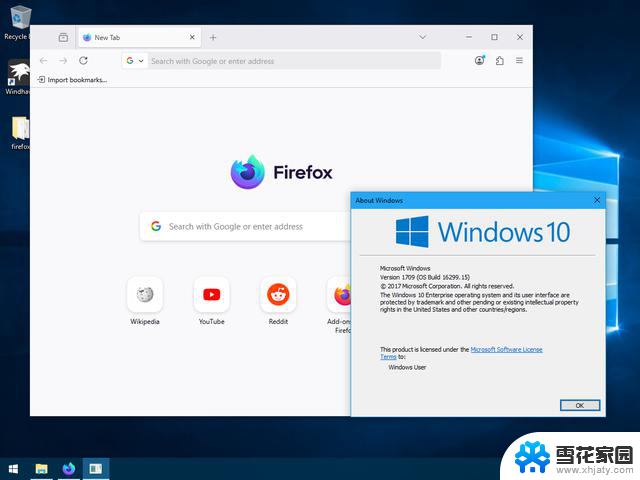Select the Windhawk desktop shortcut
The image size is (640, 480).
(x=17, y=78)
